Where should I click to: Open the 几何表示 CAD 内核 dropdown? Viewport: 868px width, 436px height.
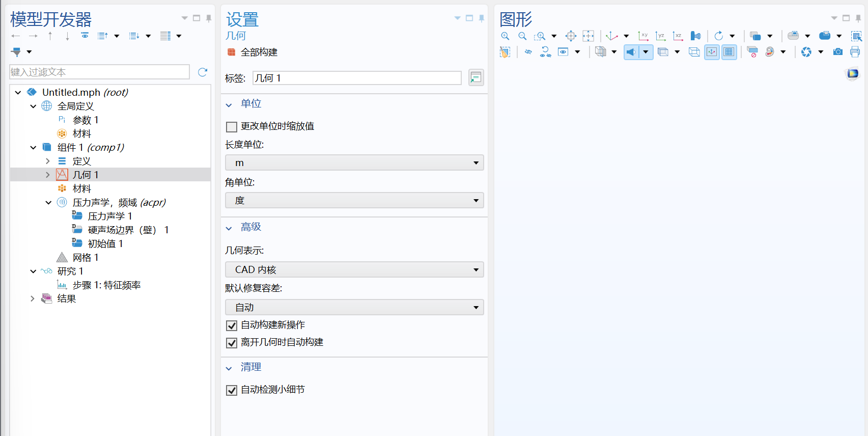354,270
